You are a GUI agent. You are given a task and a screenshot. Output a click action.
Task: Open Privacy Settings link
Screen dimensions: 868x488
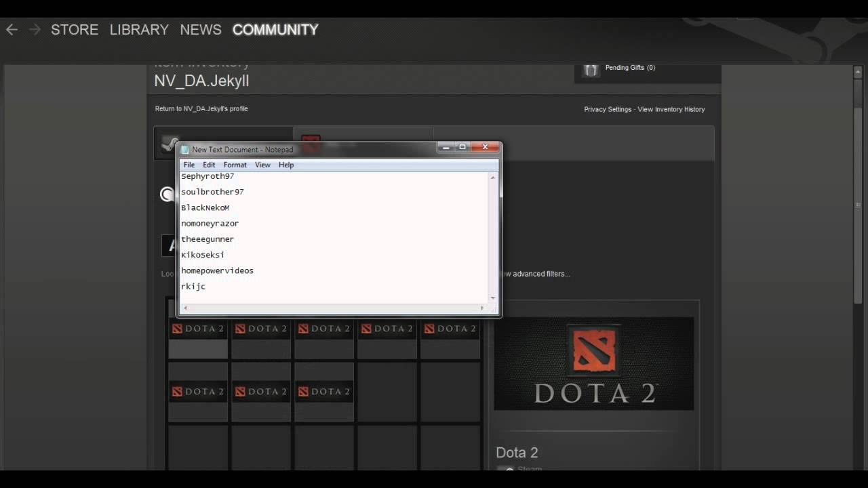pyautogui.click(x=608, y=109)
